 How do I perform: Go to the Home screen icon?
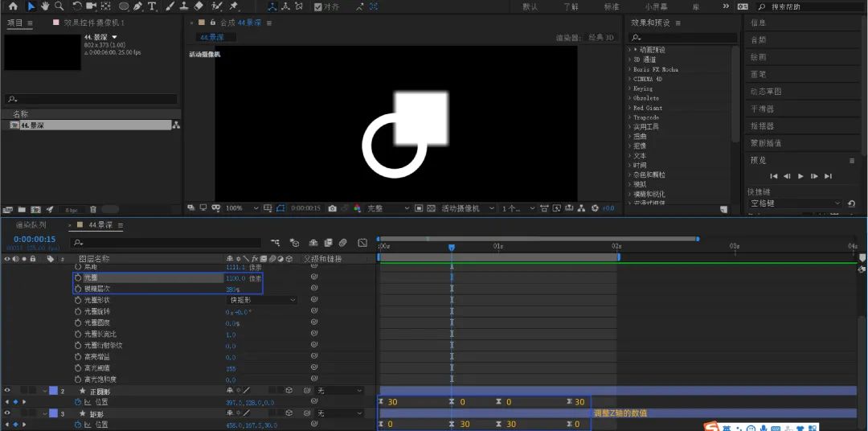(13, 6)
